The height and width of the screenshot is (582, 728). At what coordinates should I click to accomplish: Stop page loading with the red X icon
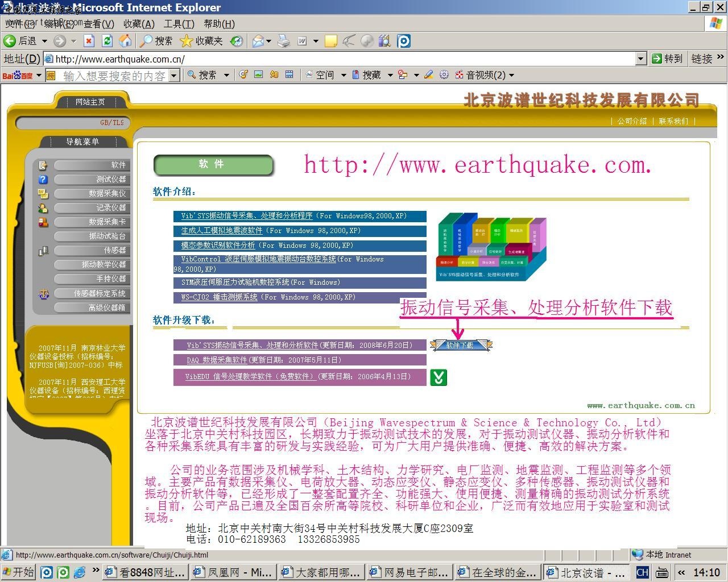click(89, 41)
